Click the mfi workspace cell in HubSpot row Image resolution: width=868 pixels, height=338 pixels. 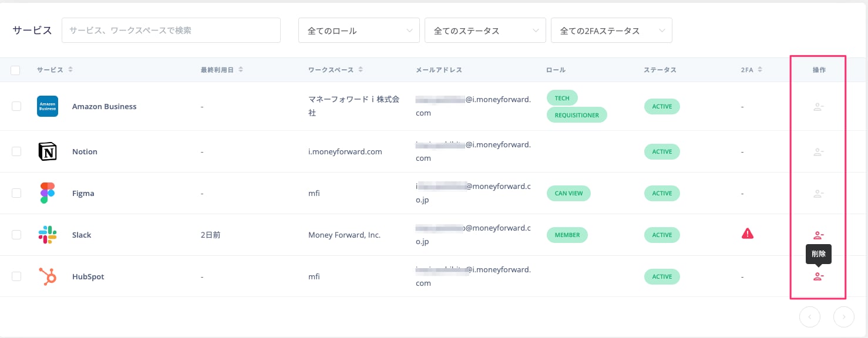point(314,277)
